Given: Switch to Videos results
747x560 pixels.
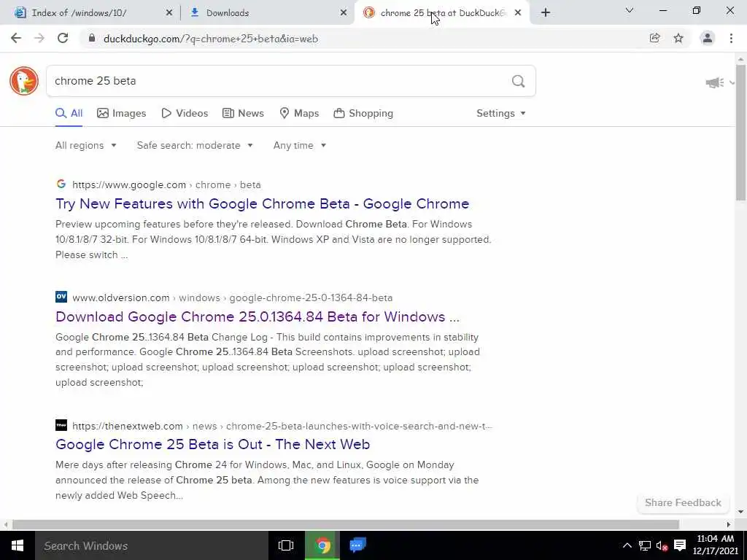Looking at the screenshot, I should [x=185, y=113].
